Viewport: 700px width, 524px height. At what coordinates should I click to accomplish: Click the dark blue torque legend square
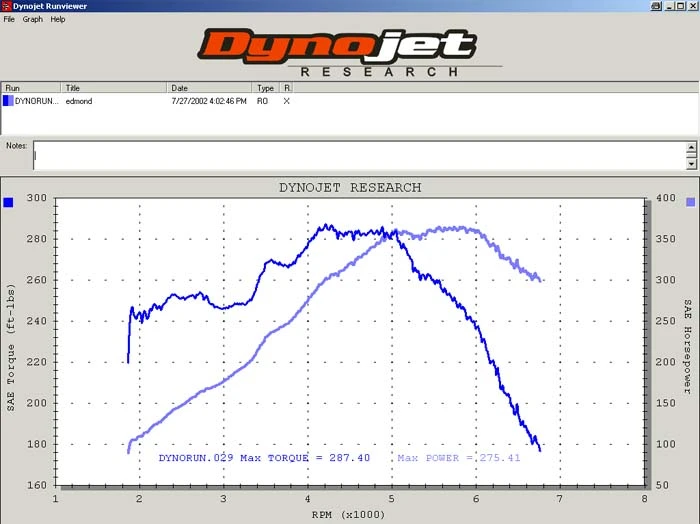pyautogui.click(x=8, y=203)
